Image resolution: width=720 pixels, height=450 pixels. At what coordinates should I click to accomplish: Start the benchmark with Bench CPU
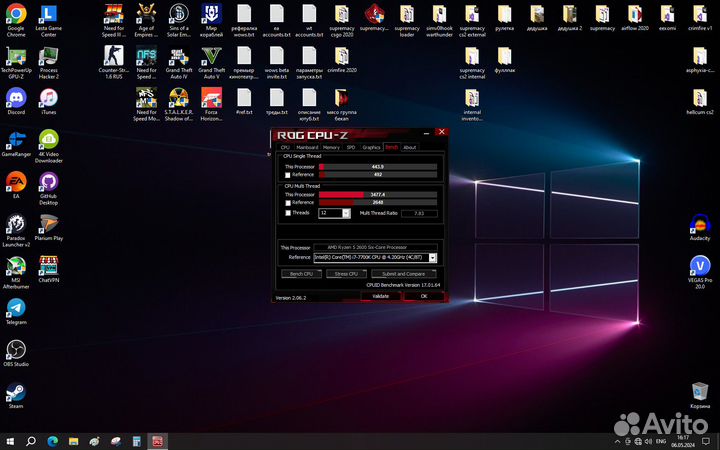pos(301,274)
